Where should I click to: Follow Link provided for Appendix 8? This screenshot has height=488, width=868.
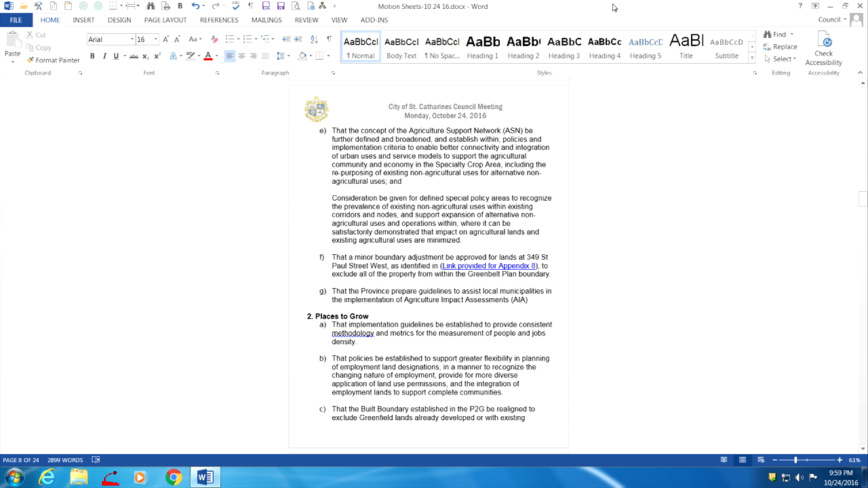click(489, 266)
